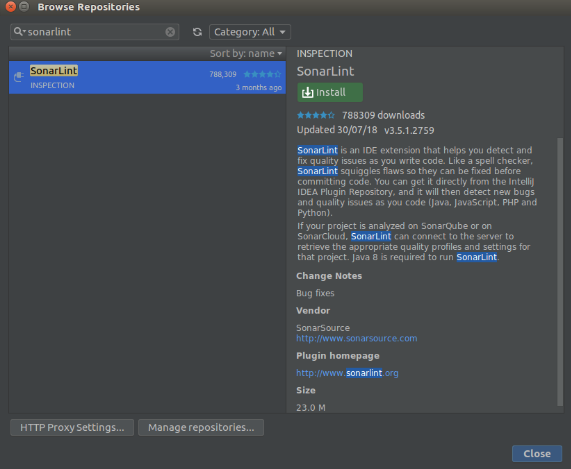
Task: Click the star rating in the list row
Action: pos(262,74)
